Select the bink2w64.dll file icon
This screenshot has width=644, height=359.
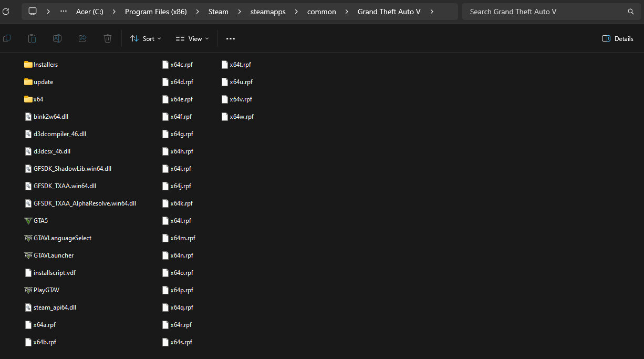28,117
